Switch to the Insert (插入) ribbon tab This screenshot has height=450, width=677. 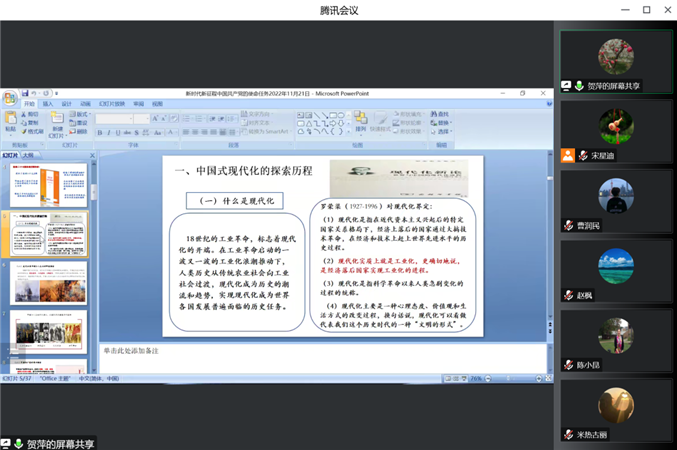pos(48,104)
